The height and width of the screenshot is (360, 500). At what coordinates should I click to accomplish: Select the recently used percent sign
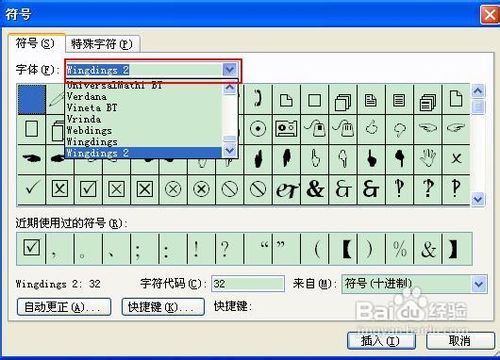399,248
